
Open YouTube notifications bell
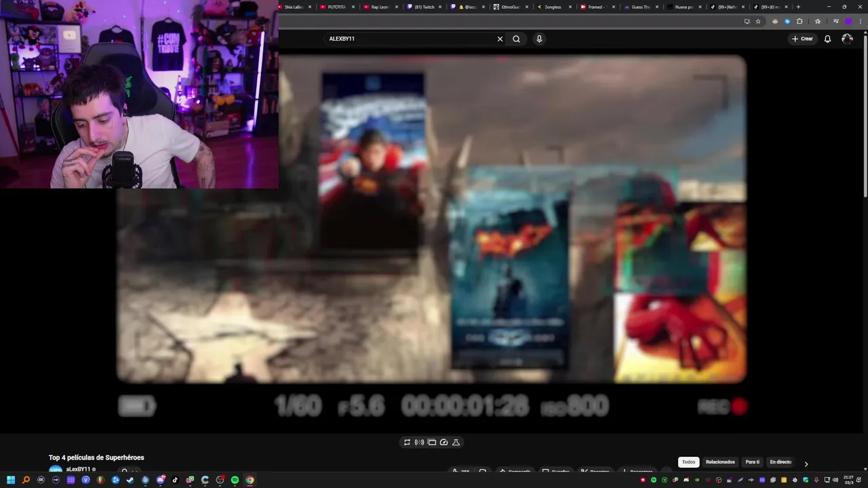[827, 39]
